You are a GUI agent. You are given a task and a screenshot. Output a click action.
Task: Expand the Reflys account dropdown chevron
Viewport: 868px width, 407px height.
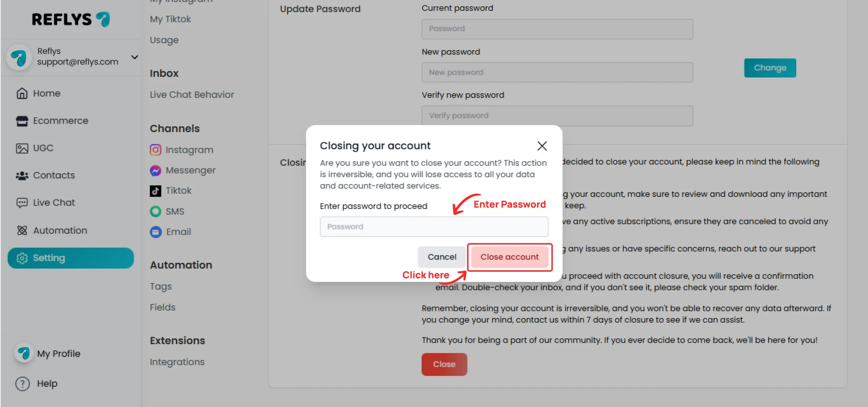(135, 57)
